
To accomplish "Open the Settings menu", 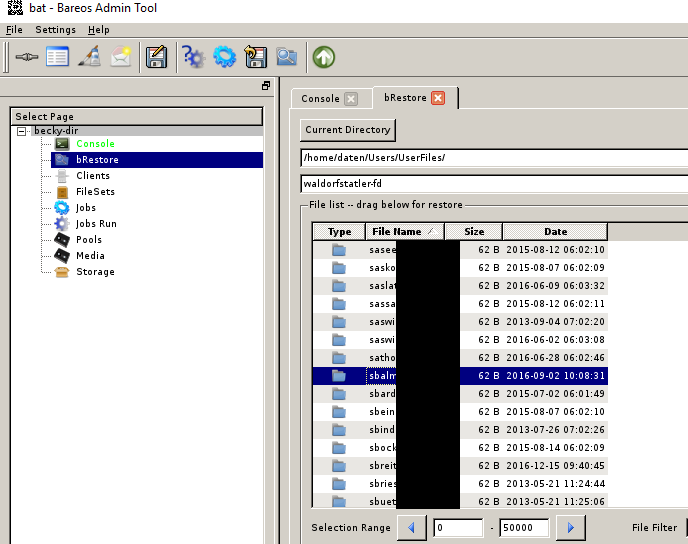I will 55,30.
